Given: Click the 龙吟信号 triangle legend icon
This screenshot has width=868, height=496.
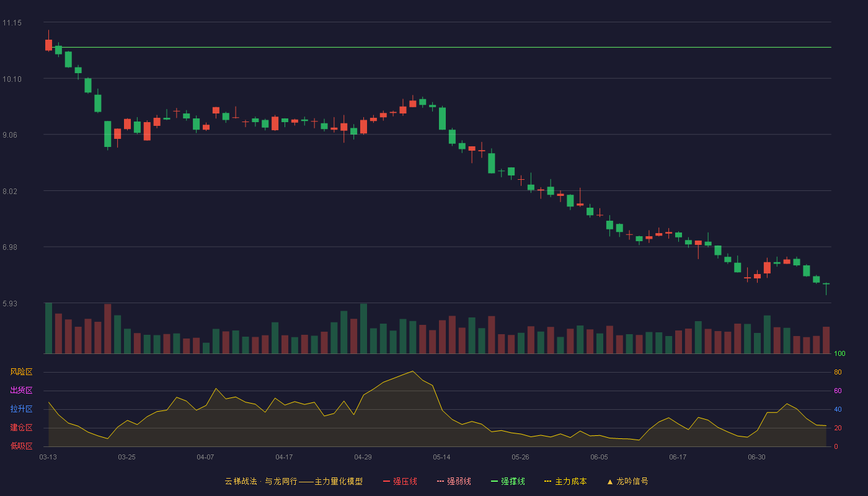Looking at the screenshot, I should click(609, 481).
